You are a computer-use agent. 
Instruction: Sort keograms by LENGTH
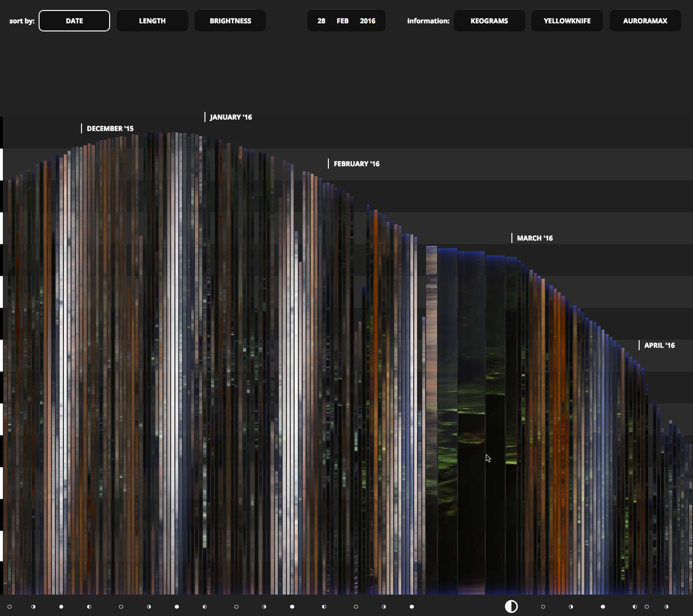pos(153,21)
